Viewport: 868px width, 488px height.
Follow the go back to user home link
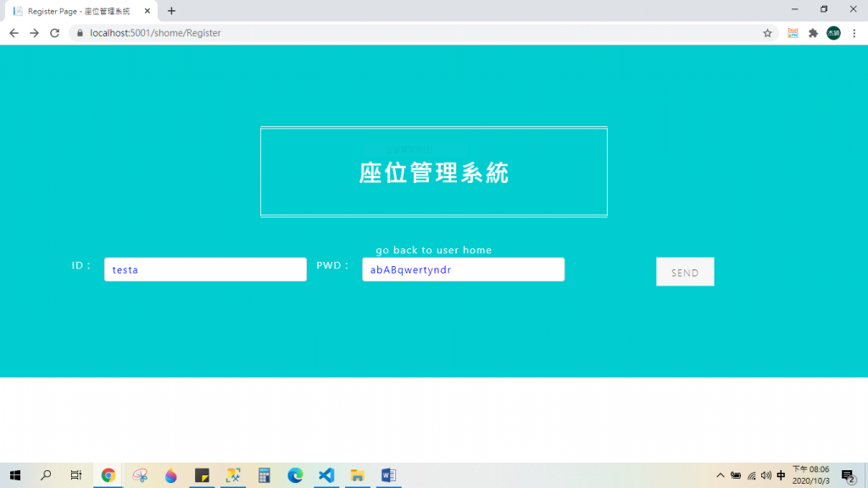pyautogui.click(x=433, y=250)
